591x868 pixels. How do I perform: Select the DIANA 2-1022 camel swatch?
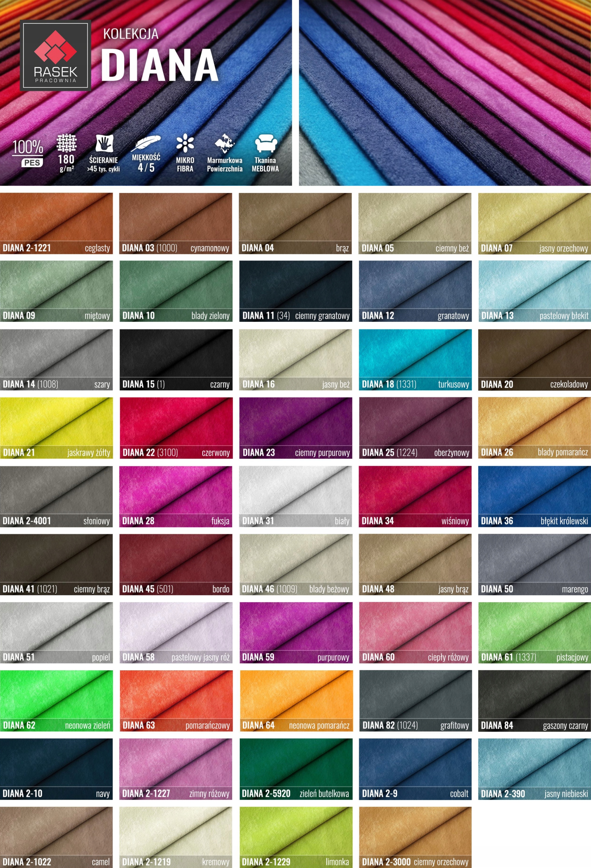(x=56, y=837)
